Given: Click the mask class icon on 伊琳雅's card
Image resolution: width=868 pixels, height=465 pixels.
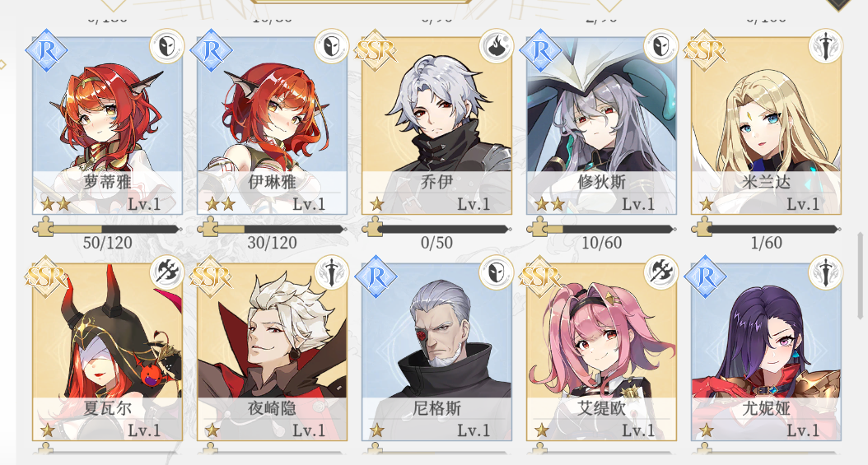Looking at the screenshot, I should (x=331, y=46).
